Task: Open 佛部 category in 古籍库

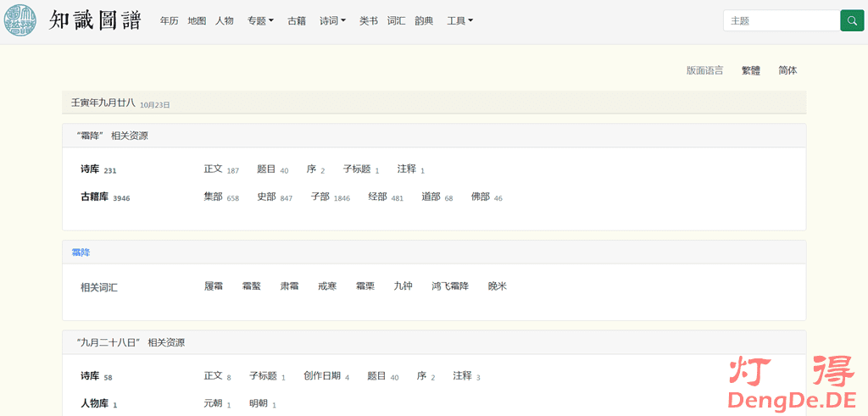Action: pos(480,197)
